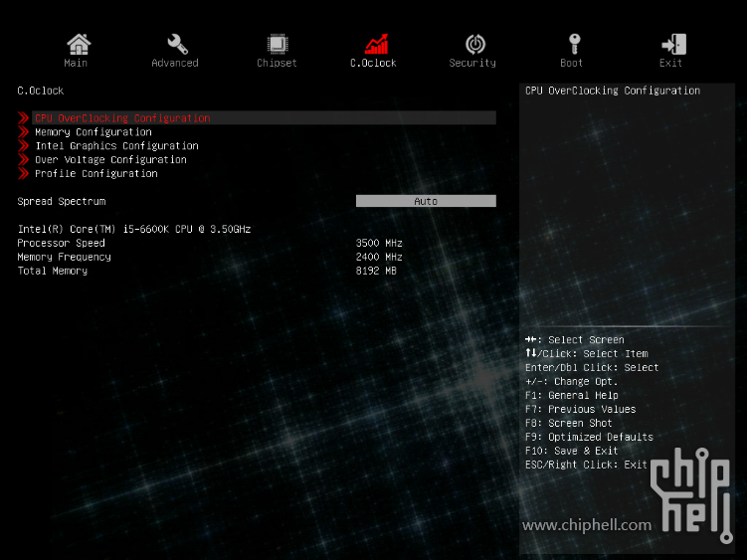
Task: Select the C.Oclock tab label
Action: (x=373, y=63)
